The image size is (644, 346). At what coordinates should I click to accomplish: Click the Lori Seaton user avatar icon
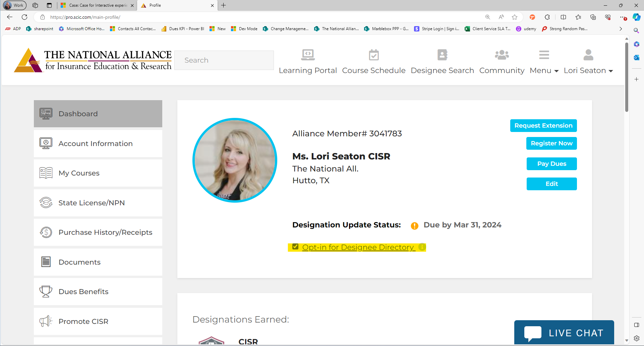588,55
